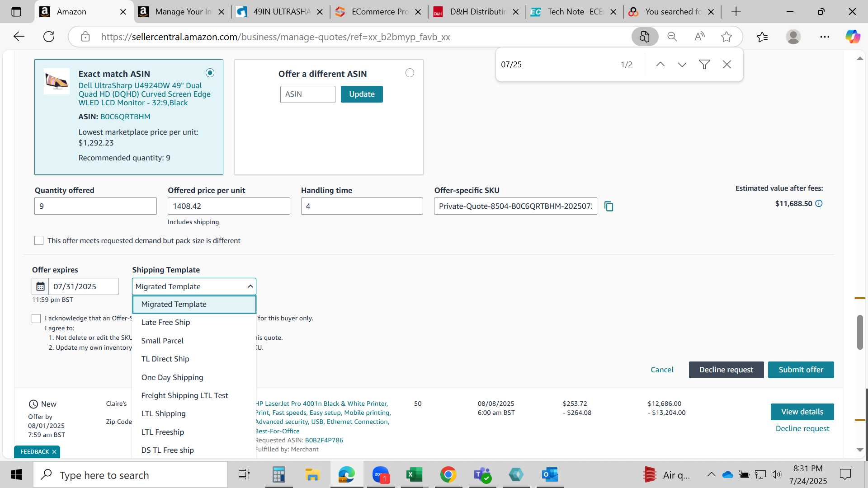This screenshot has height=488, width=868.
Task: Submit the offer
Action: point(801,370)
